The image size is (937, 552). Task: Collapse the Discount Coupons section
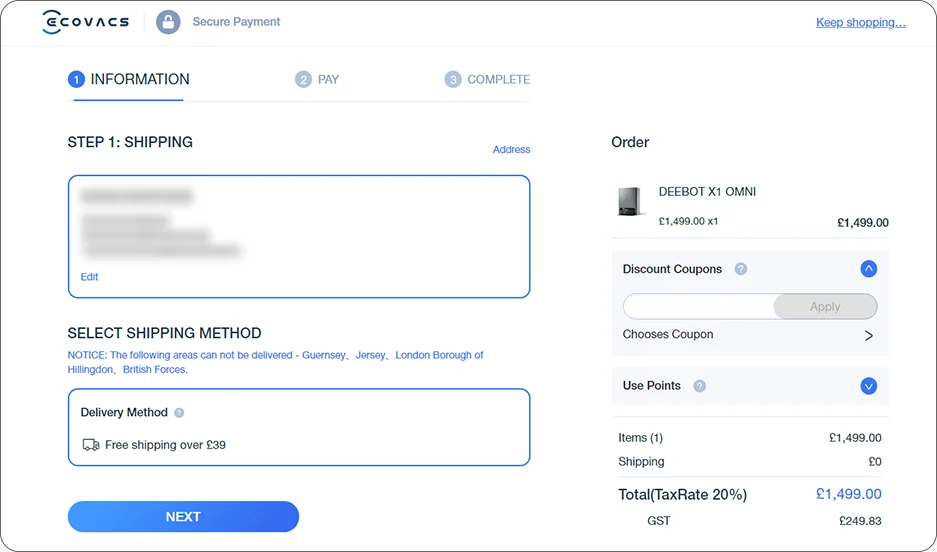[x=868, y=269]
